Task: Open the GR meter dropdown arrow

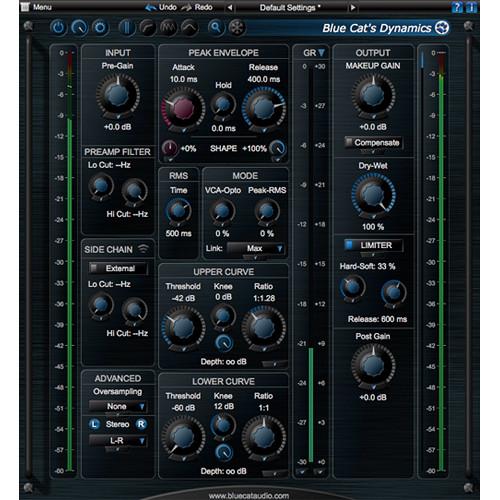Action: [321, 53]
